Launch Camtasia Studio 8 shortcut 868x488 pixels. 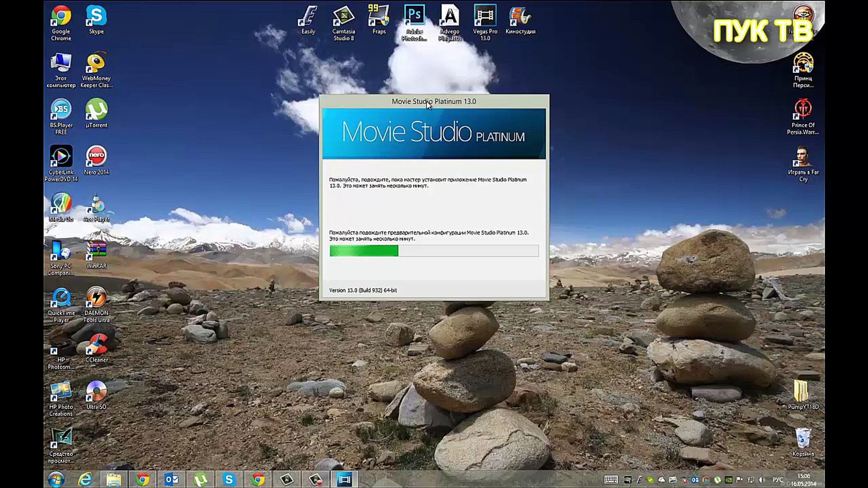click(344, 23)
